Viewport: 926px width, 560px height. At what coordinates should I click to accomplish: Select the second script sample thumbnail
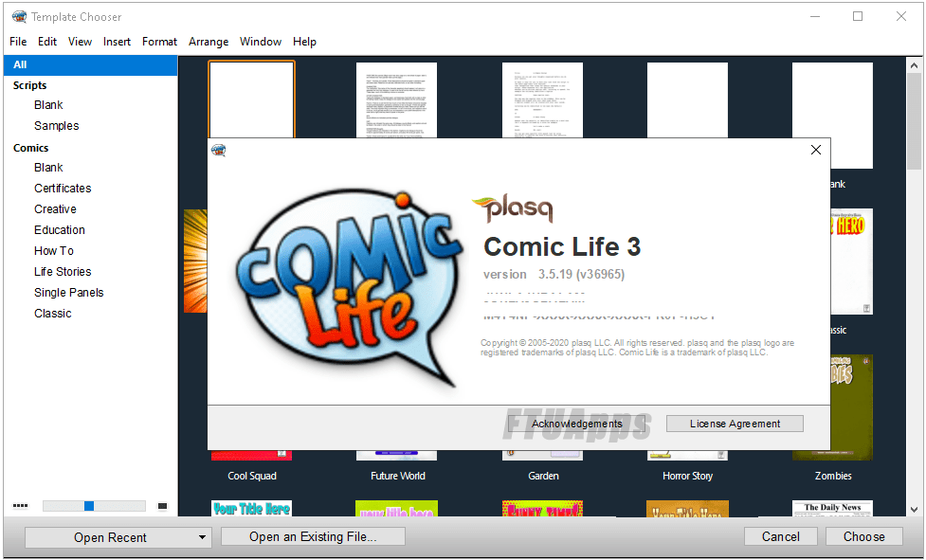click(542, 100)
